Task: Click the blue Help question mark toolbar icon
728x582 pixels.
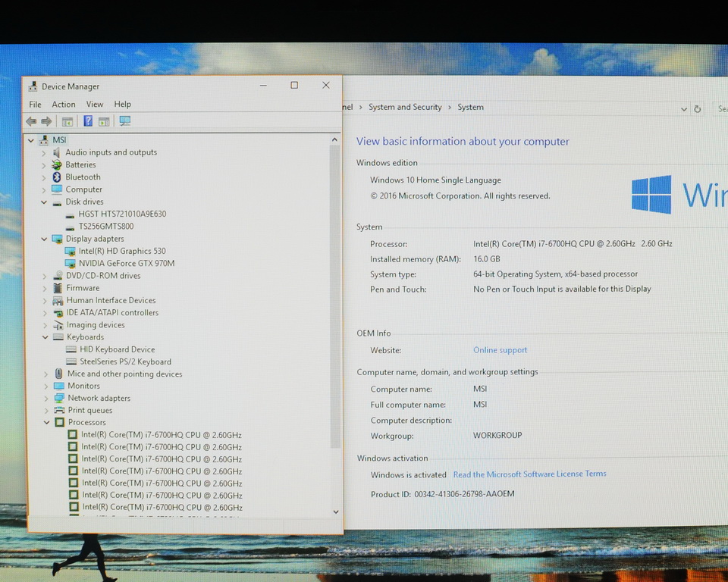Action: [x=88, y=121]
